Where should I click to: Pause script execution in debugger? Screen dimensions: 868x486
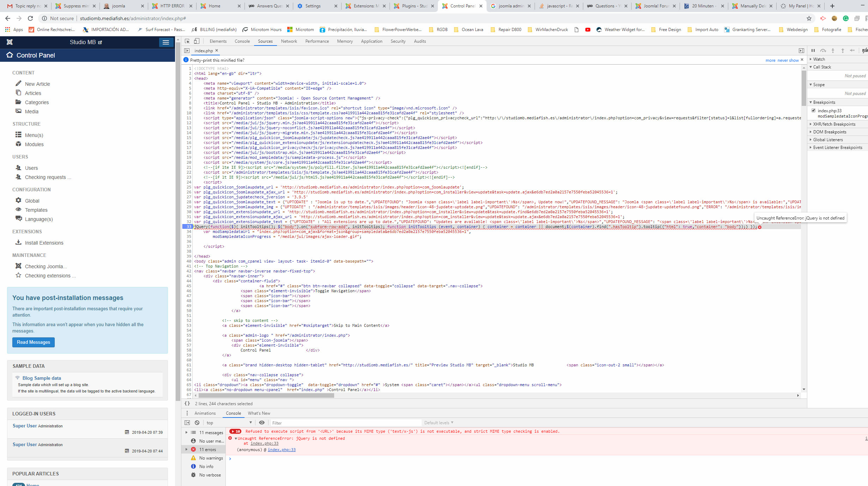[813, 50]
